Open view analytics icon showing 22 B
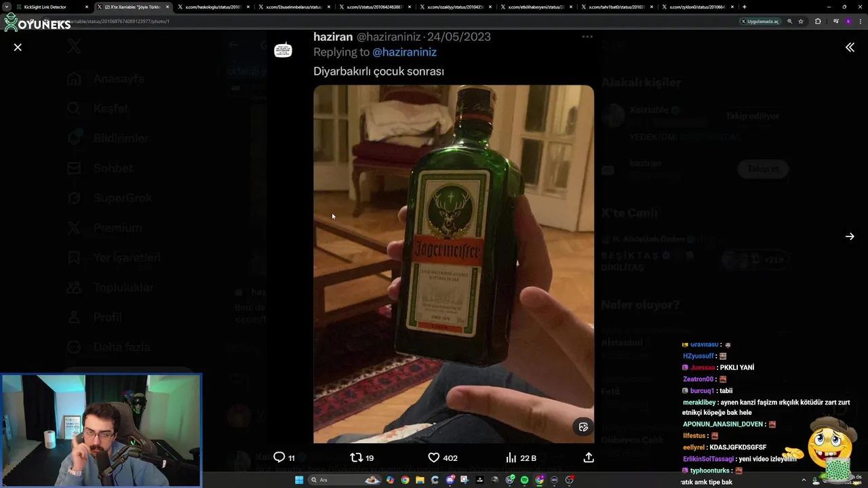The width and height of the screenshot is (868, 488). pyautogui.click(x=511, y=457)
